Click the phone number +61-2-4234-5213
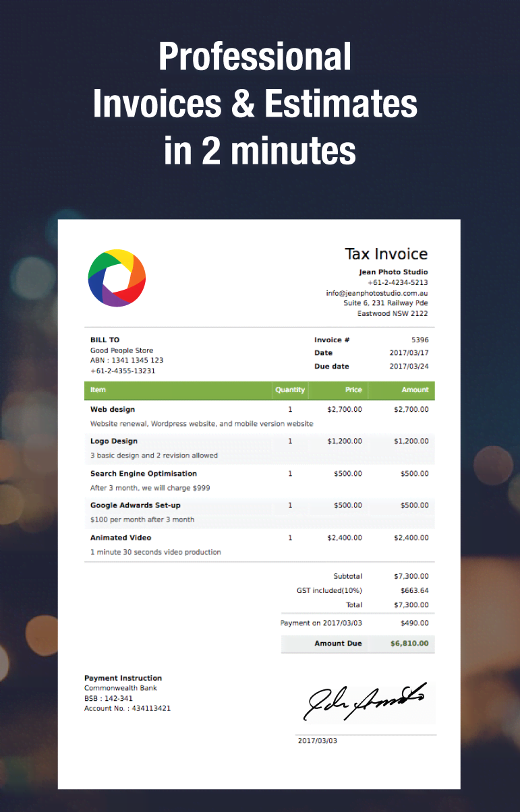This screenshot has width=520, height=812. (x=397, y=282)
